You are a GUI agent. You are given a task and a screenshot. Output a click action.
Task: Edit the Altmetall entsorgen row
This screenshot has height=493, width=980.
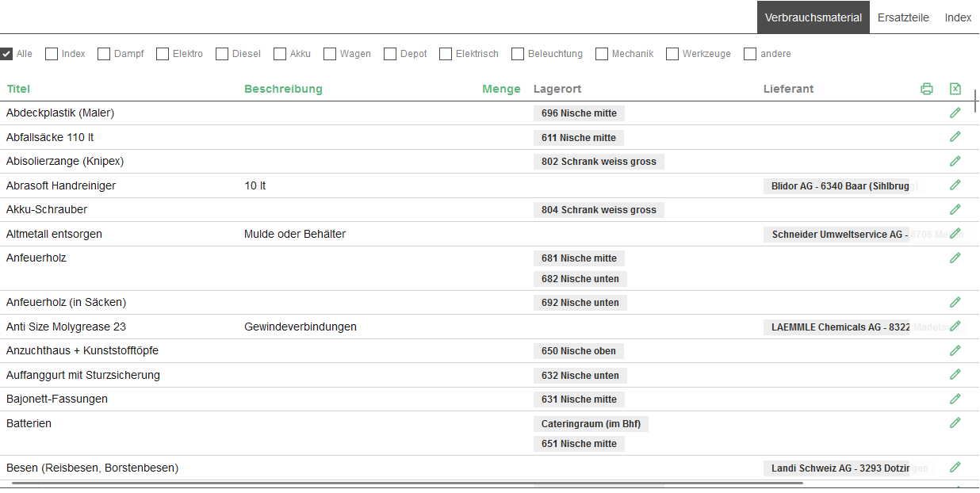pyautogui.click(x=955, y=233)
